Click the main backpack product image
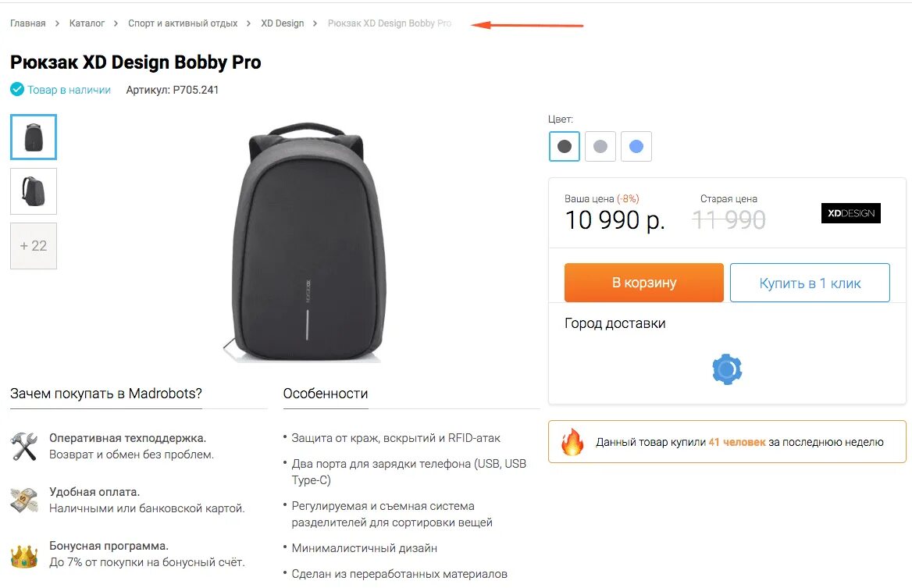The width and height of the screenshot is (912, 588). point(305,243)
